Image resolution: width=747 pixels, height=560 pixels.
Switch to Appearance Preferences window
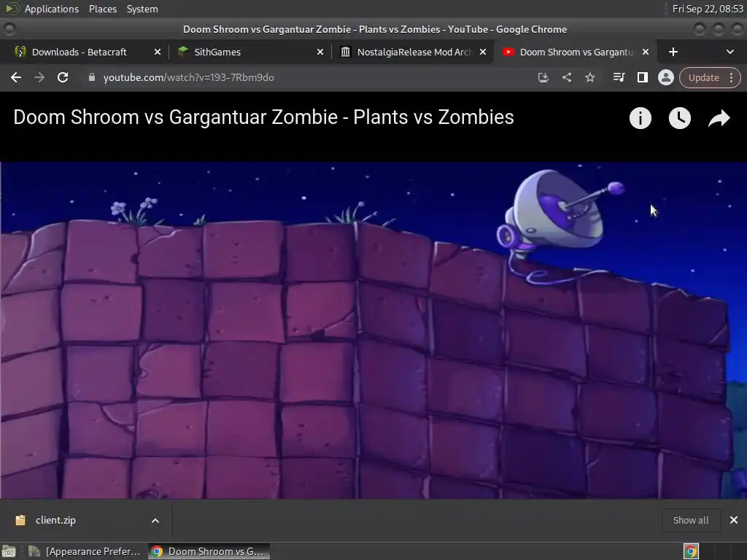(84, 551)
